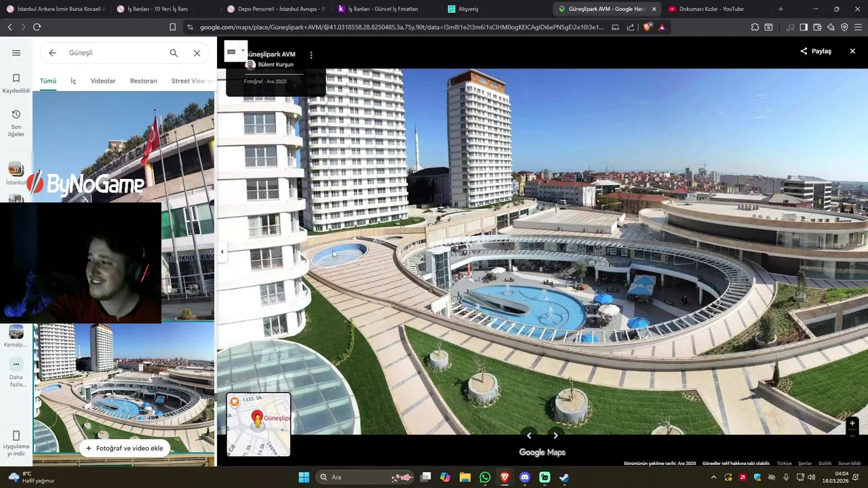Viewport: 868px width, 488px height.
Task: Open the browser main menu
Action: tap(859, 27)
